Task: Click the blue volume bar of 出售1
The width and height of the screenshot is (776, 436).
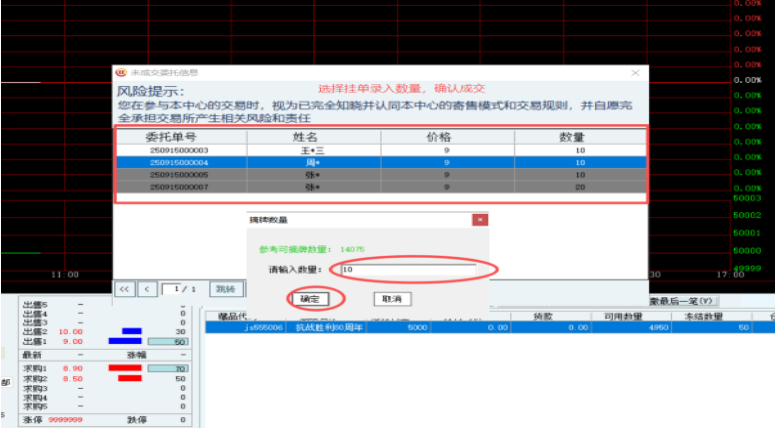Action: click(x=125, y=341)
